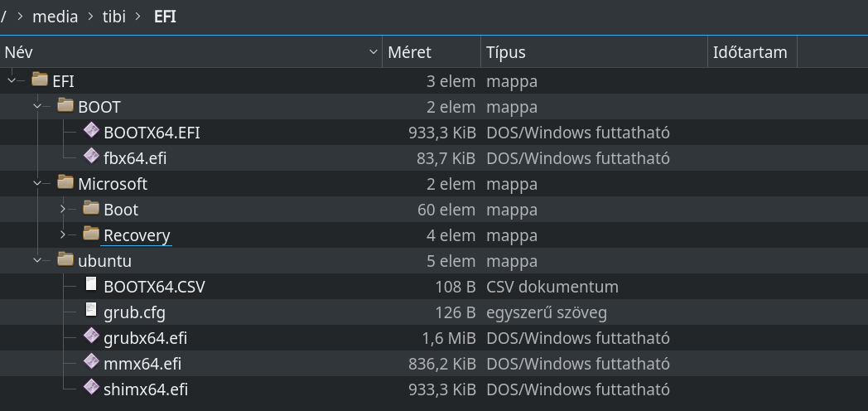Collapse the BOOT folder tree branch
Viewport: 868px width, 411px height.
[37, 106]
